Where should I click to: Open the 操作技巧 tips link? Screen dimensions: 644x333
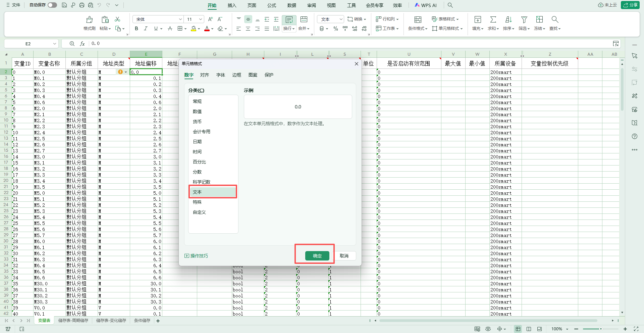click(196, 256)
